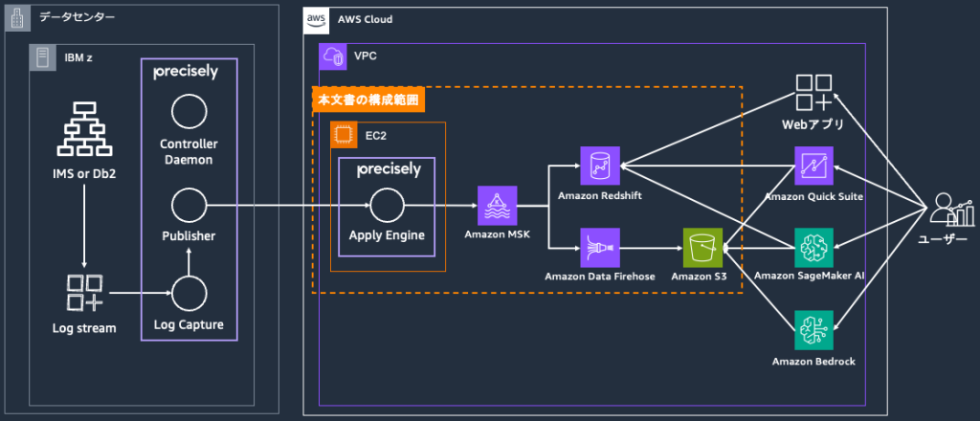980x421 pixels.
Task: Click the Precisely logo inside EC2
Action: [x=389, y=170]
